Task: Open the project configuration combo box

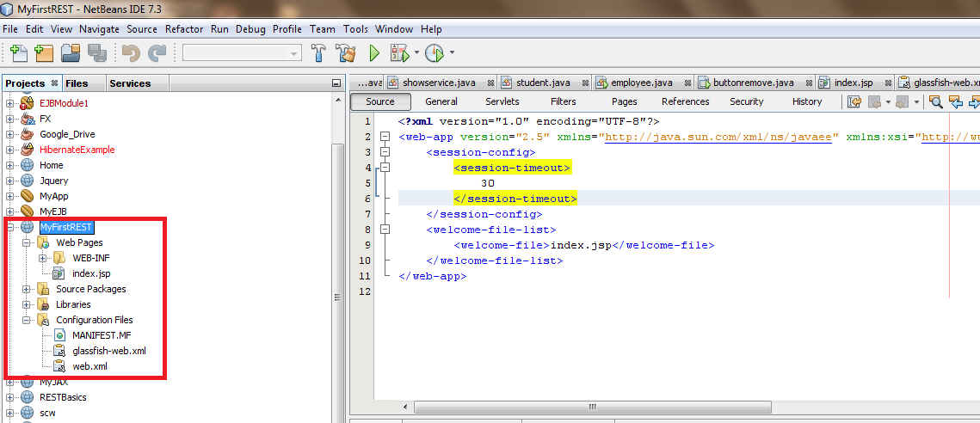Action: pyautogui.click(x=243, y=53)
